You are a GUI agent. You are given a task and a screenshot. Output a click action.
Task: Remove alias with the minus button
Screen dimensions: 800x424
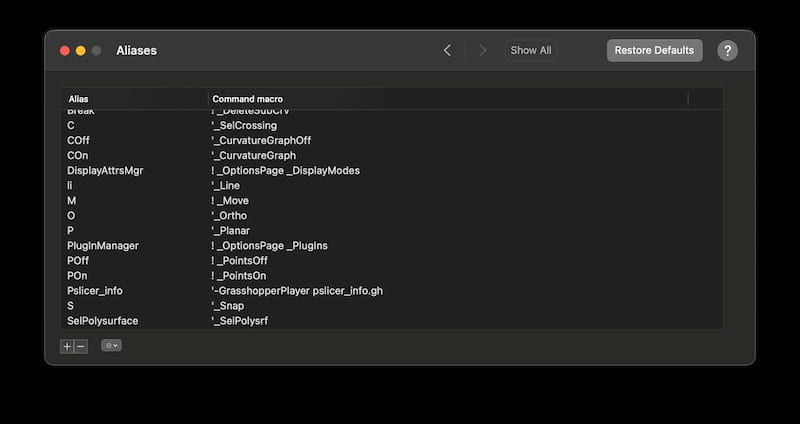click(81, 346)
